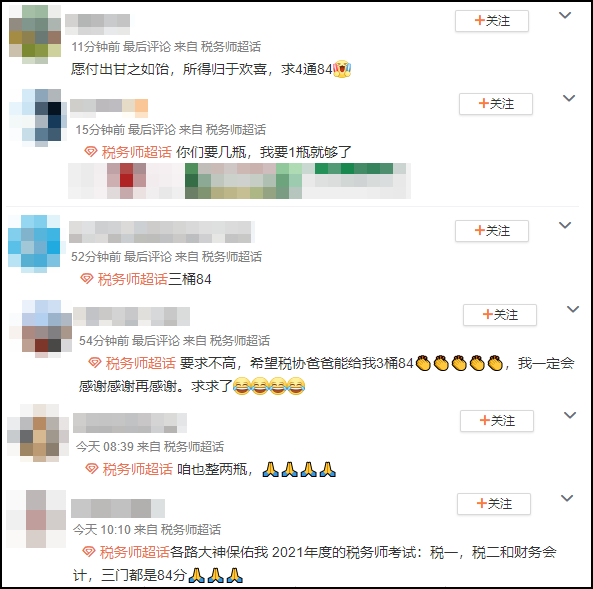Image resolution: width=593 pixels, height=589 pixels.
Task: Click +关注 on the 今天 10:10 post
Action: point(494,504)
